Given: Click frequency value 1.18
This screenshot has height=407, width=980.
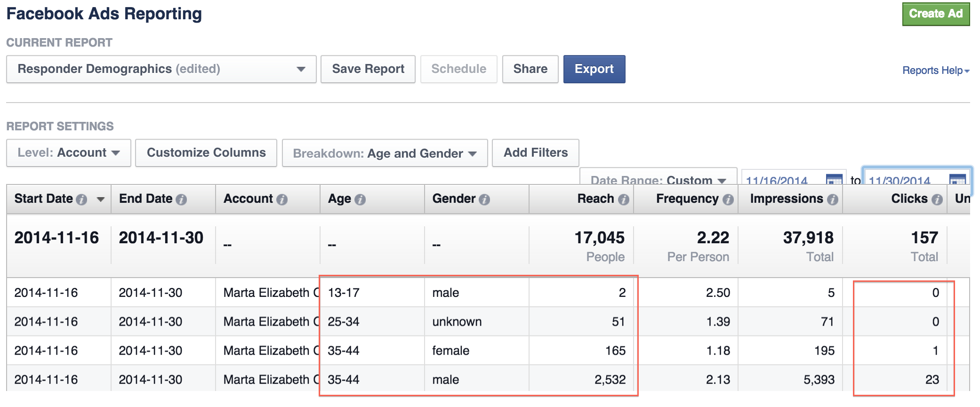Looking at the screenshot, I should click(x=718, y=351).
